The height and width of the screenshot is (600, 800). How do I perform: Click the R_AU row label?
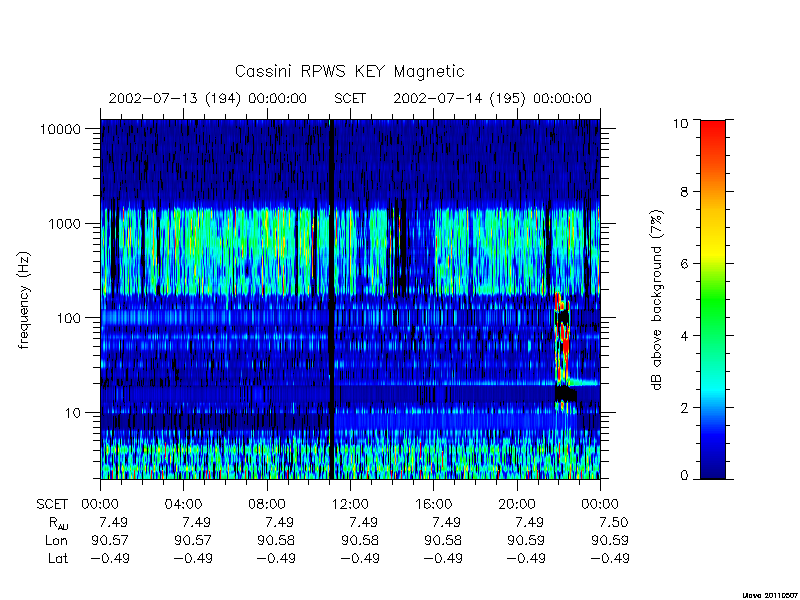click(x=59, y=523)
